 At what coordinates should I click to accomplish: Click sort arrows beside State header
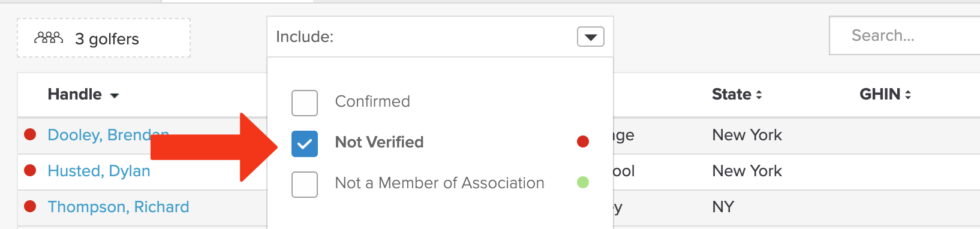point(759,95)
